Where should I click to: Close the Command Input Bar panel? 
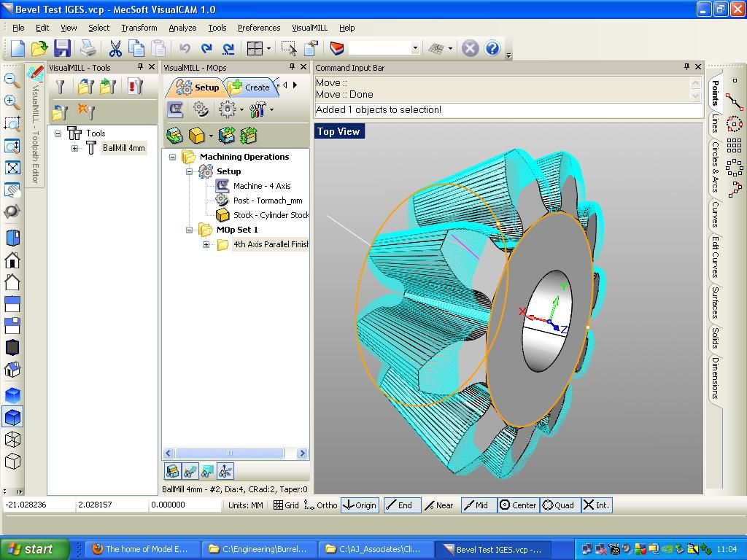click(x=698, y=67)
